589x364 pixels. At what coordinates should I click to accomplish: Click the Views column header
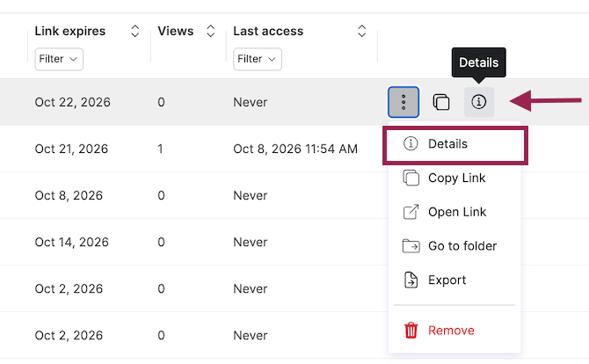[176, 31]
